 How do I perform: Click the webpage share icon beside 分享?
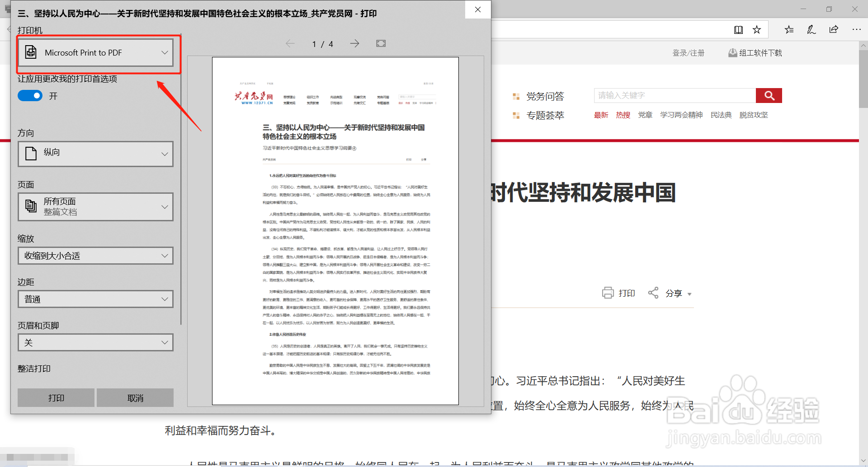[x=653, y=293]
